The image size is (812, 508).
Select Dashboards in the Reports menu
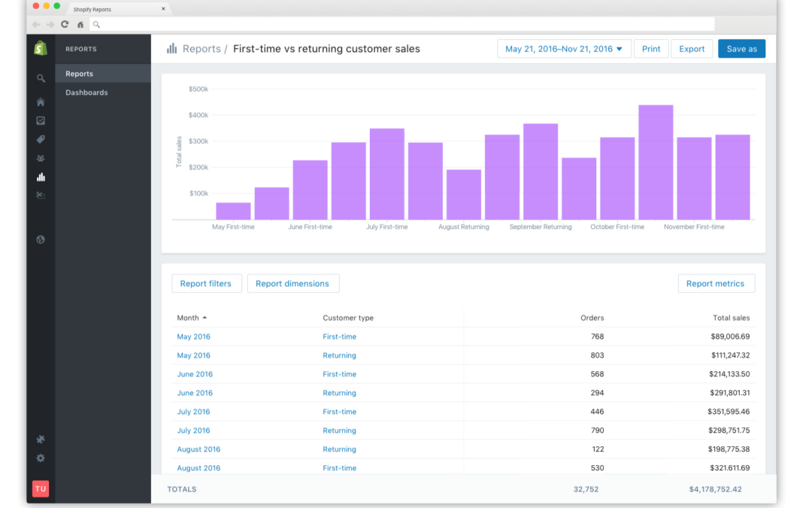[86, 93]
